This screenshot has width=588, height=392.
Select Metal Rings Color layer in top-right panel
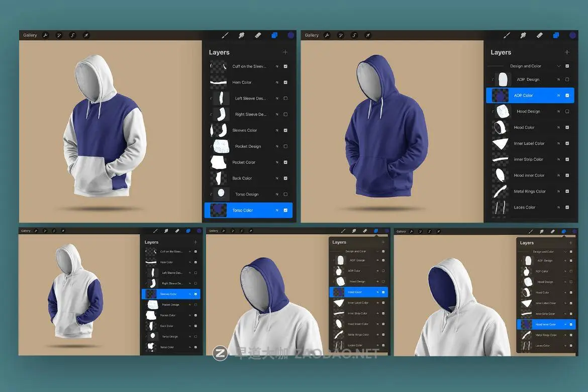(x=530, y=191)
